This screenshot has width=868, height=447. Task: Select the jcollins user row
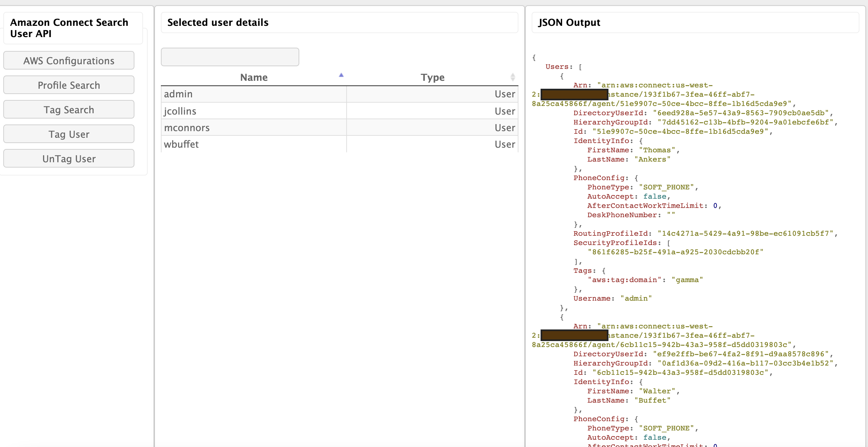click(180, 111)
